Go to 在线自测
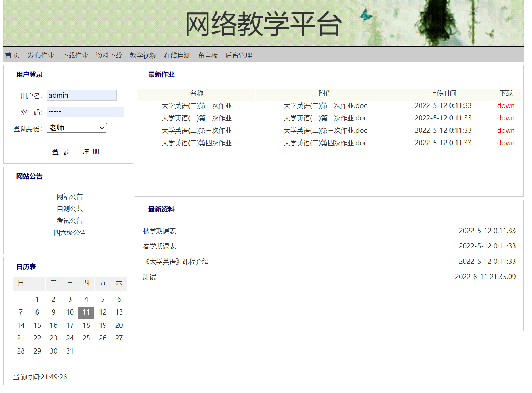Image resolution: width=532 pixels, height=393 pixels. [177, 55]
